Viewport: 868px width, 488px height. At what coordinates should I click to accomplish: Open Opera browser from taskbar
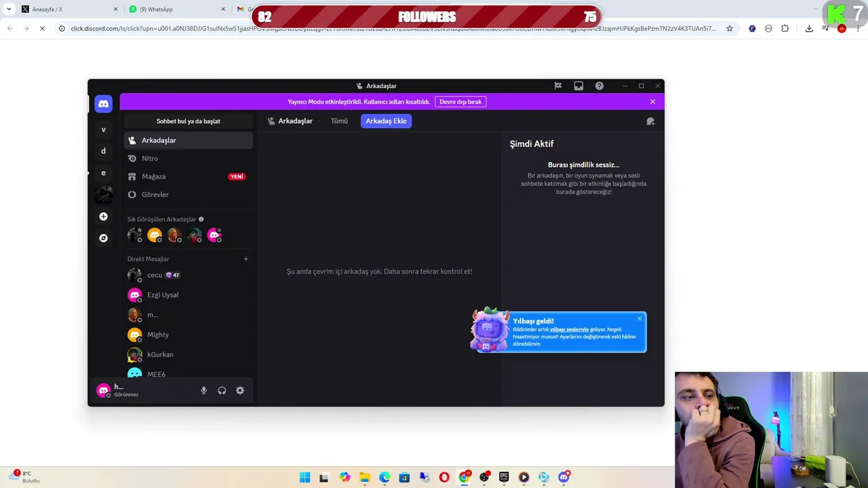(x=444, y=477)
